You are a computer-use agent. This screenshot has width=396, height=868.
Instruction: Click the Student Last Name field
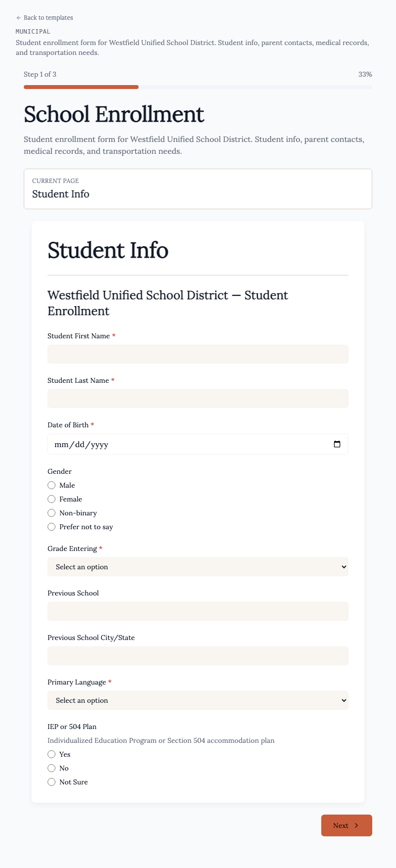[x=198, y=399]
